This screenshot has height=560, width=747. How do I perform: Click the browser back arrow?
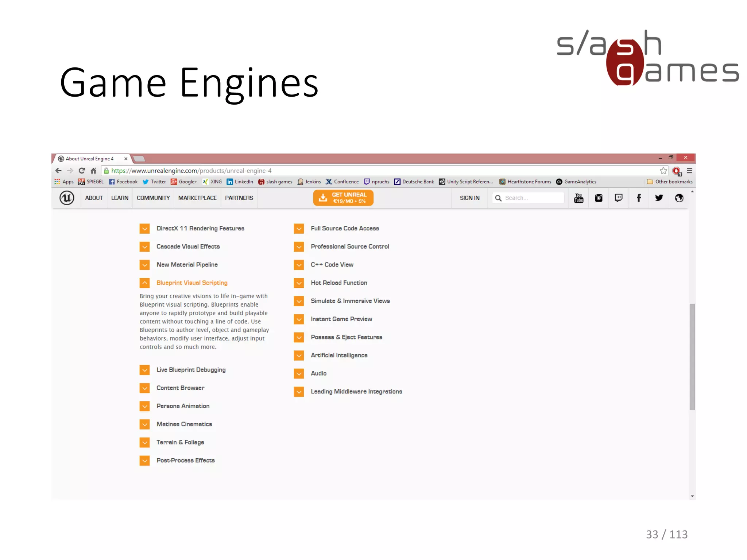click(x=58, y=171)
